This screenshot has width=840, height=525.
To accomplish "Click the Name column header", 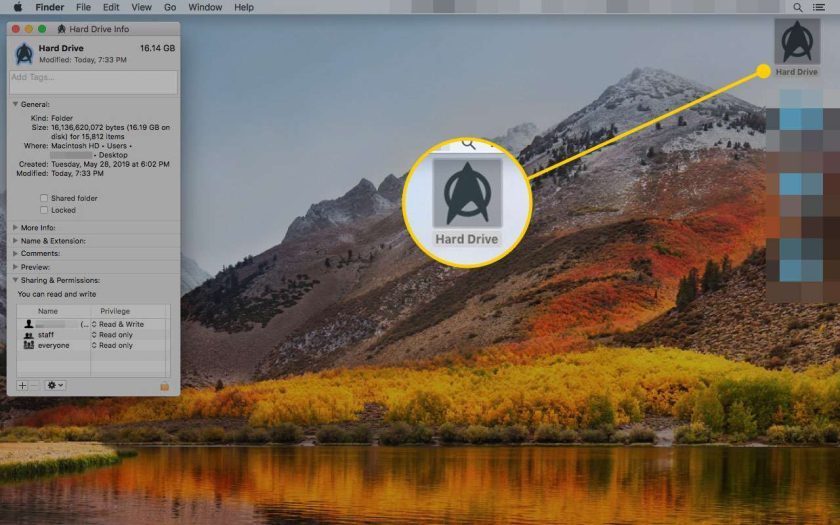I will pos(48,311).
